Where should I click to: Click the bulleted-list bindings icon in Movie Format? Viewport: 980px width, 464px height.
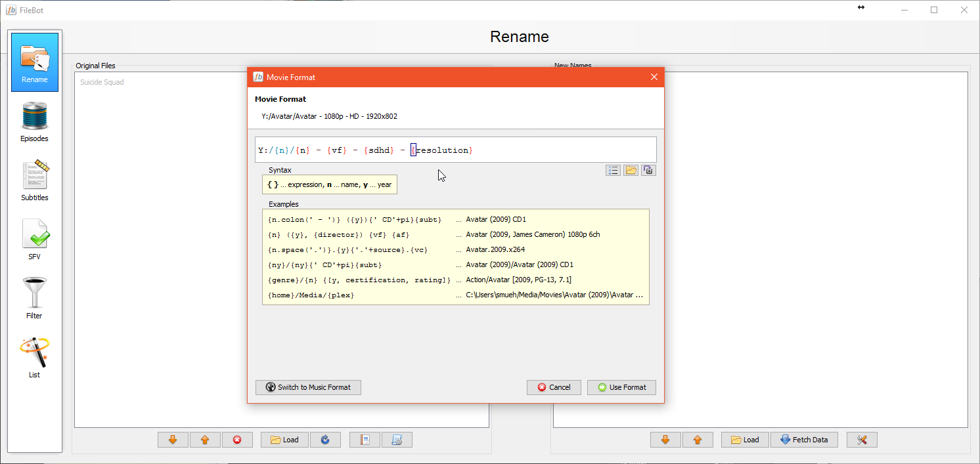613,171
